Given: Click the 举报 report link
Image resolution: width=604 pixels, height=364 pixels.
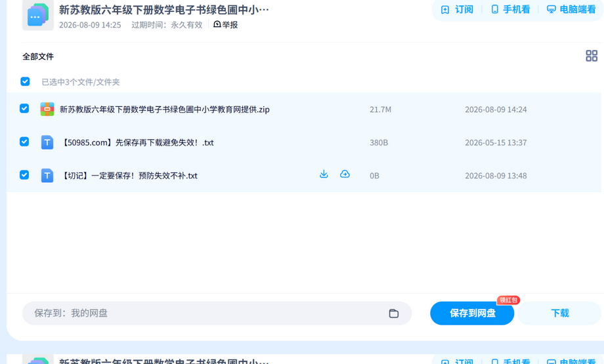Looking at the screenshot, I should click(x=225, y=25).
